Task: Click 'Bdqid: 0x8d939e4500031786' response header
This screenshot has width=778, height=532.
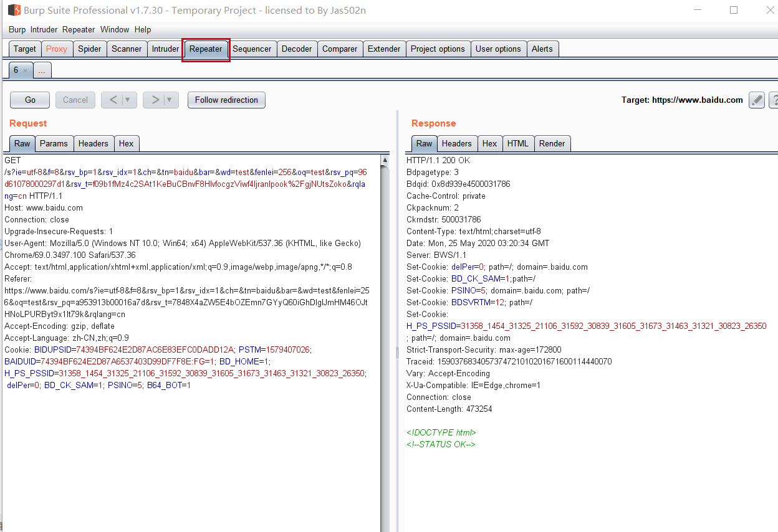Action: point(458,184)
